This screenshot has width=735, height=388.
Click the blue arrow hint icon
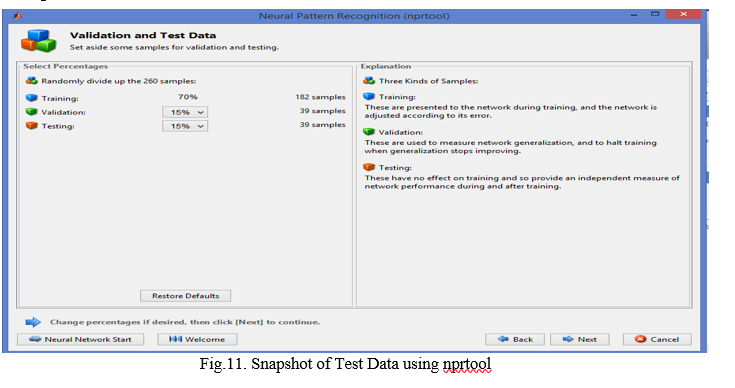point(33,322)
